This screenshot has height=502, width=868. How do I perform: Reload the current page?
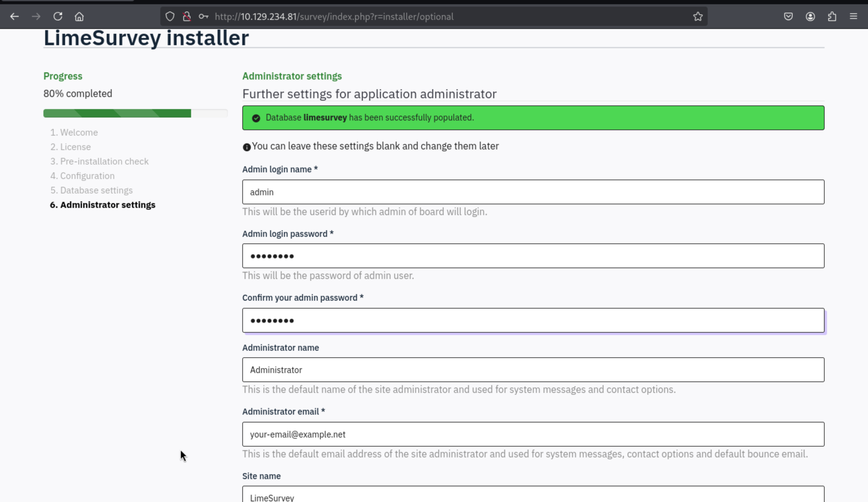pyautogui.click(x=58, y=17)
